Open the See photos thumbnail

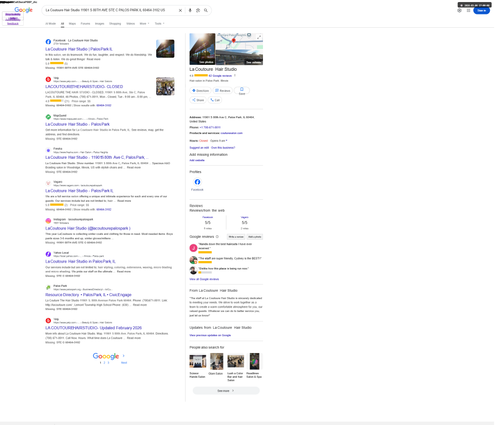point(202,49)
